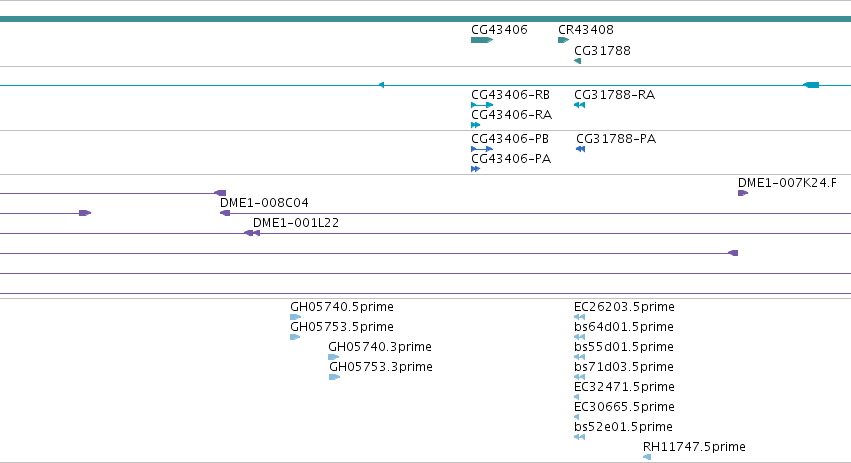Viewport: 851px width, 463px height.
Task: Click the CG31788-PA protein arrows
Action: click(581, 149)
